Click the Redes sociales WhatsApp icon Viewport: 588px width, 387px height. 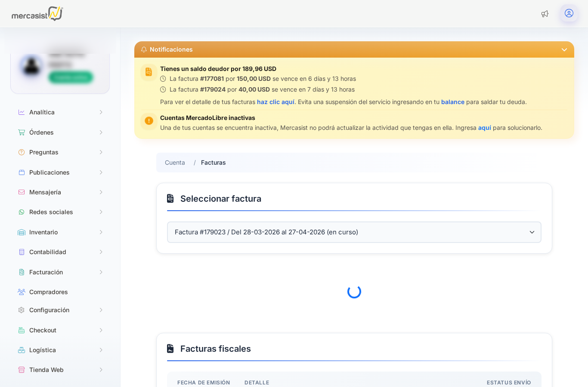[22, 212]
